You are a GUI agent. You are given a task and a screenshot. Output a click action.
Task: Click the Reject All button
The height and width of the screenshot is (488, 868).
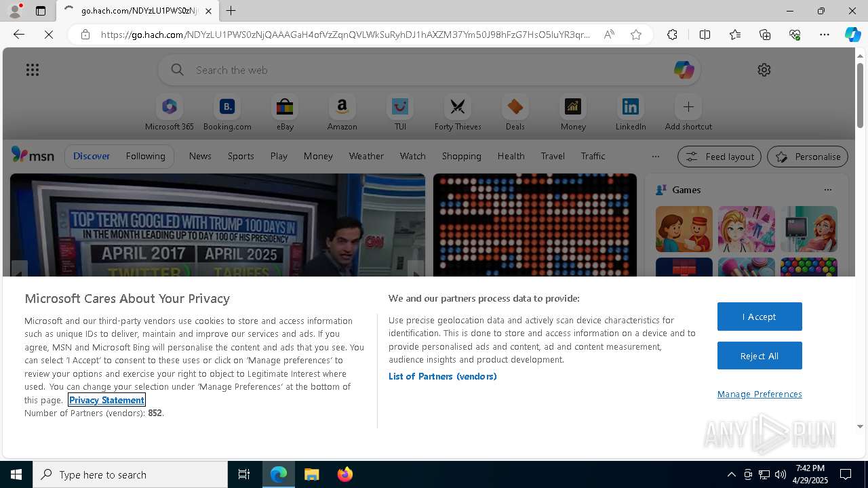759,356
